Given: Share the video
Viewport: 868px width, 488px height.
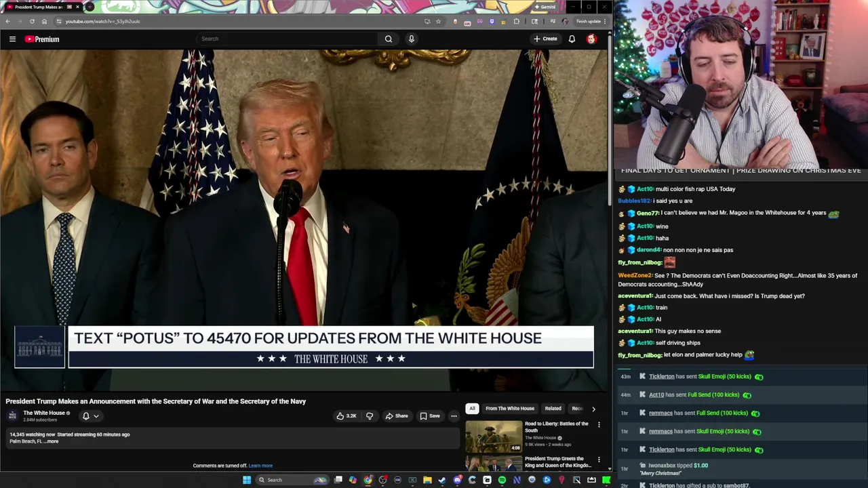Looking at the screenshot, I should (396, 416).
